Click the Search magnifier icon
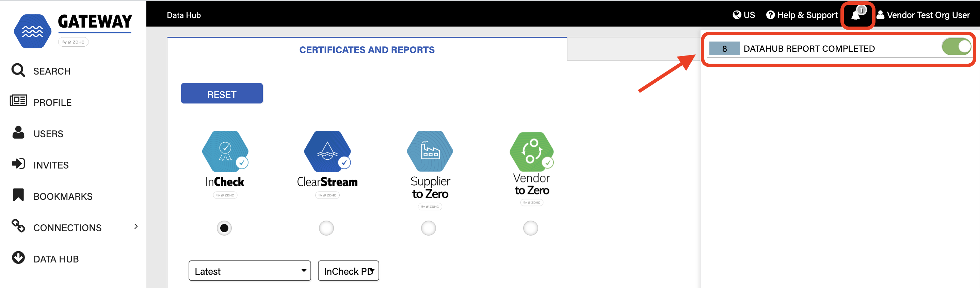980x288 pixels. 18,70
